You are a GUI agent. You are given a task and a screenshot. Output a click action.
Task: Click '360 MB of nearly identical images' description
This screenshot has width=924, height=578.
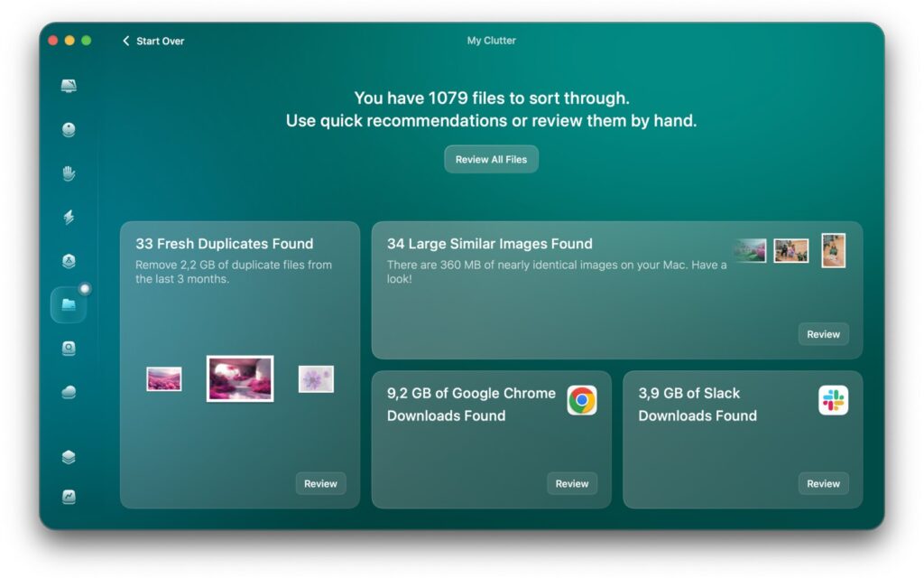[x=556, y=272]
